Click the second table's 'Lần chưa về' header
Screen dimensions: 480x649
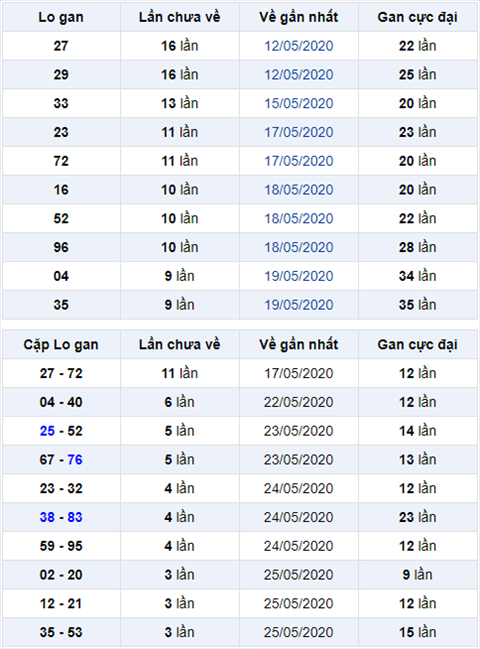pyautogui.click(x=180, y=344)
